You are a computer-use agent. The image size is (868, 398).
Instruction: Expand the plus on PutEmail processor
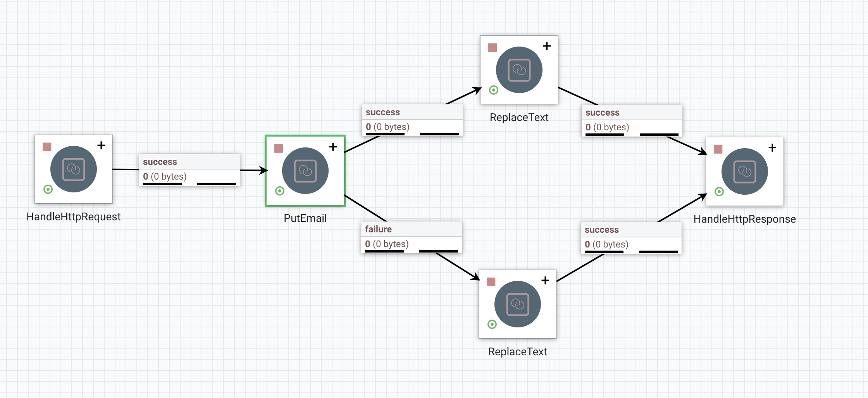[x=333, y=147]
